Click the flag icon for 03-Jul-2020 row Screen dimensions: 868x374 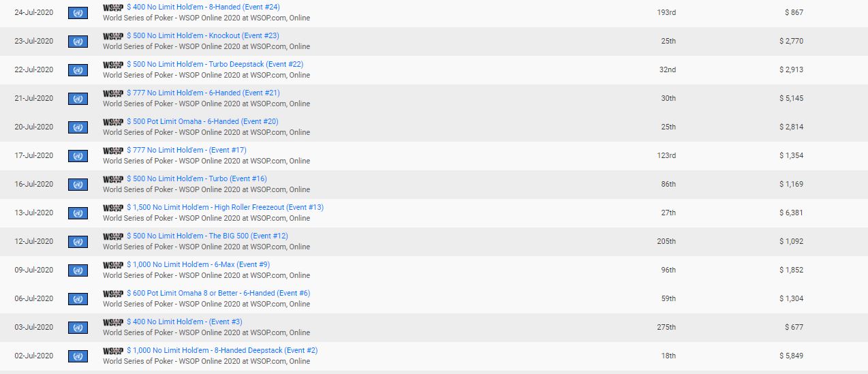[x=78, y=328]
